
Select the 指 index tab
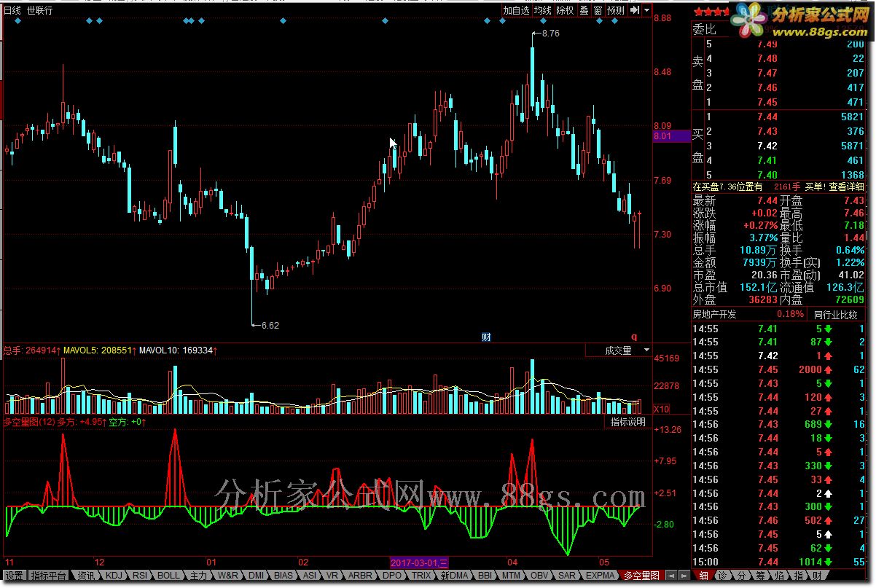798,576
